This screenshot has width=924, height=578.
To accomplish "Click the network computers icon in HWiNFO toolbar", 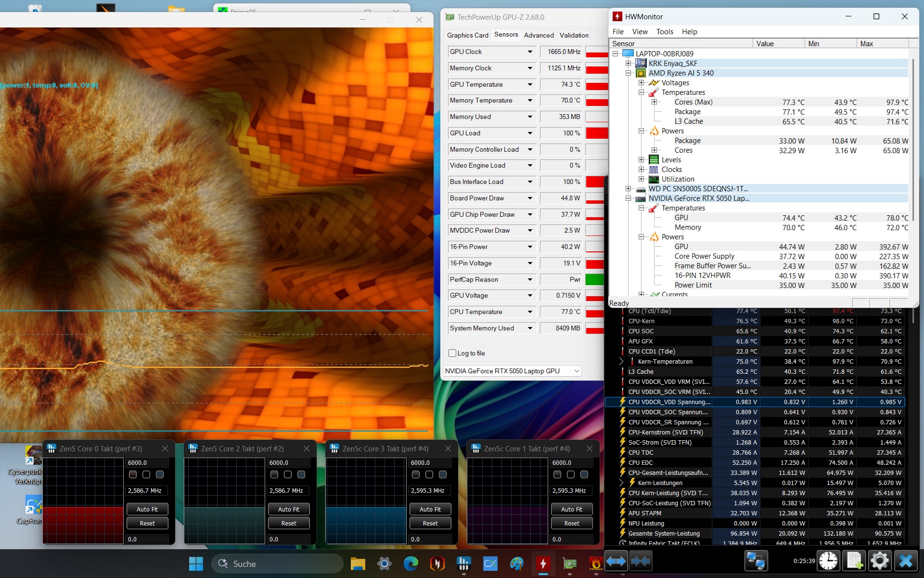I will 756,561.
